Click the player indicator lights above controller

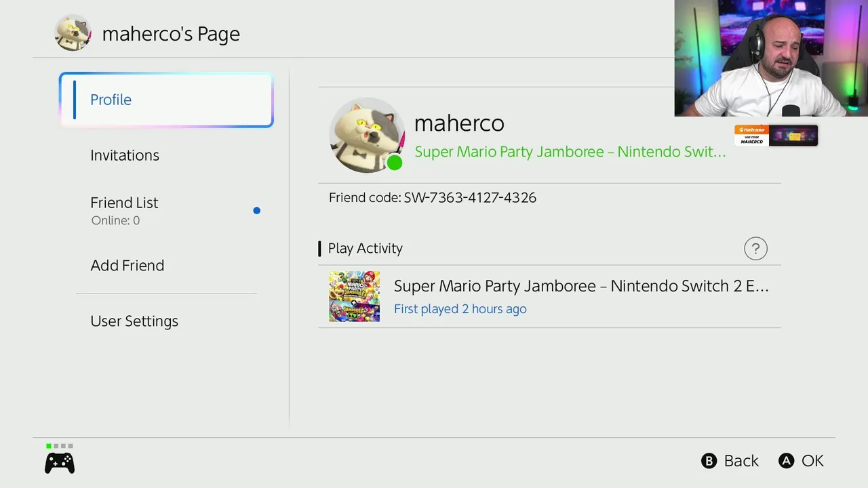tap(60, 446)
